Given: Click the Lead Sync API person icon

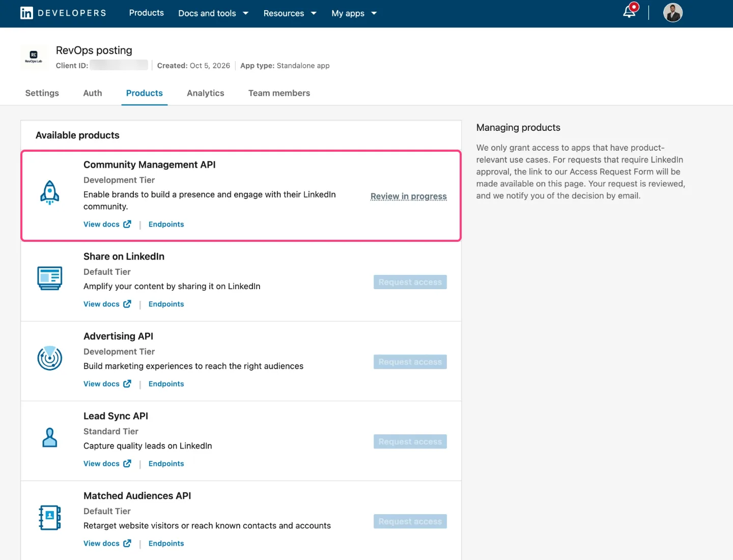Looking at the screenshot, I should point(50,438).
